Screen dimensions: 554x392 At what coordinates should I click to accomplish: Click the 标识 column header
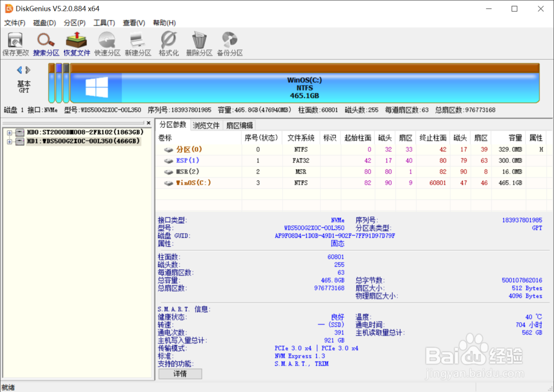click(x=330, y=138)
